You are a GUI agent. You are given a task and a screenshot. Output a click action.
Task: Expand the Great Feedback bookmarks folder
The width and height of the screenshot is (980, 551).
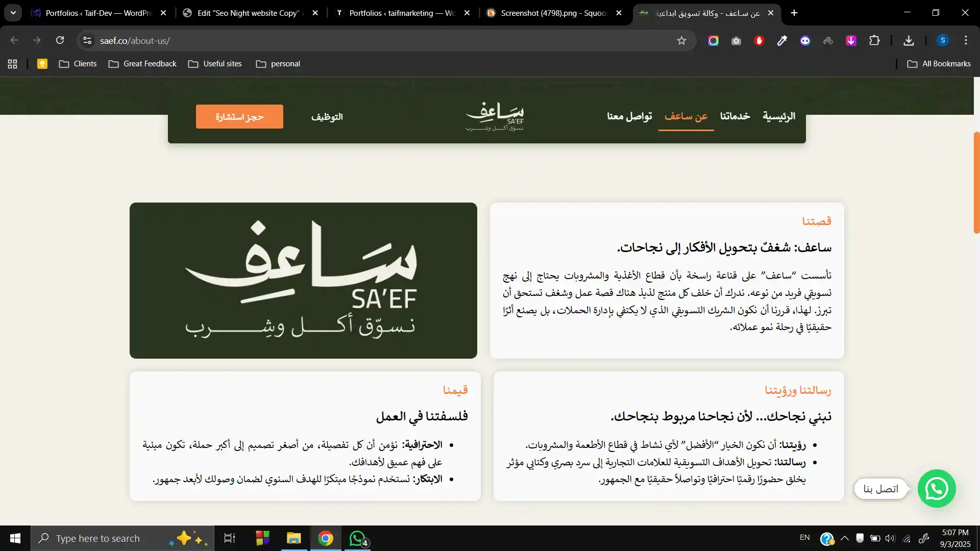[x=142, y=64]
